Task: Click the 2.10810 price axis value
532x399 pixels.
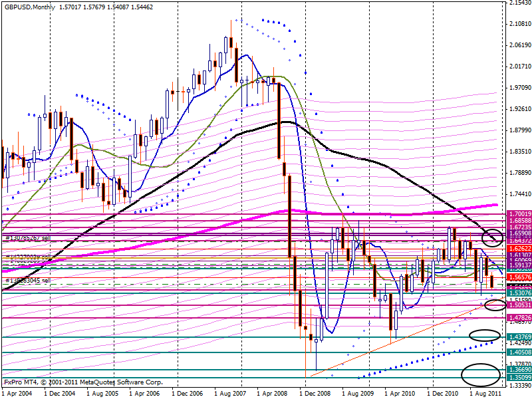Action: click(x=520, y=24)
